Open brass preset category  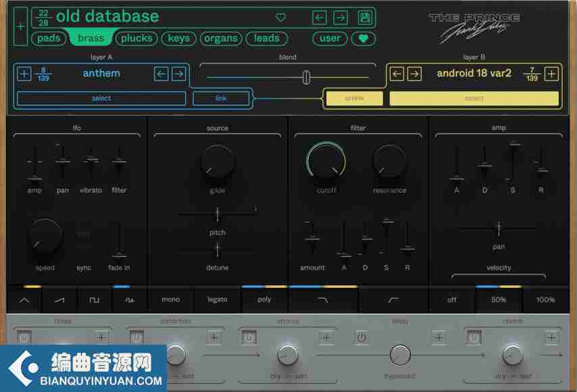click(91, 39)
